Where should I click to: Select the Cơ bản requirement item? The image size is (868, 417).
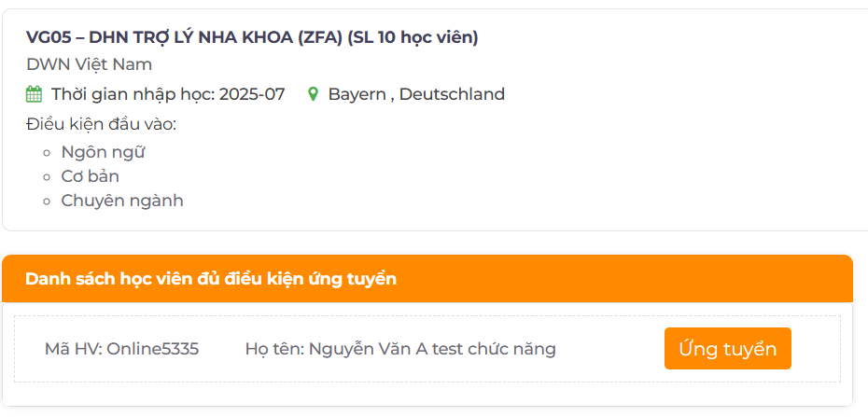click(90, 176)
